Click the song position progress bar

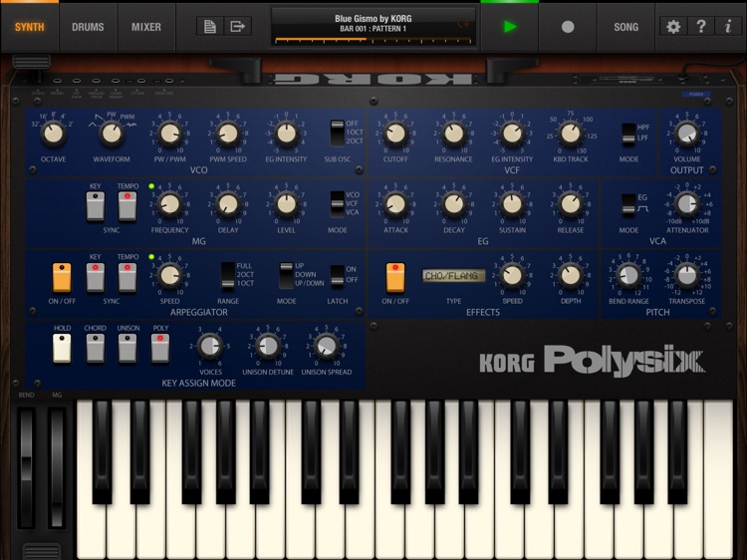click(x=373, y=40)
